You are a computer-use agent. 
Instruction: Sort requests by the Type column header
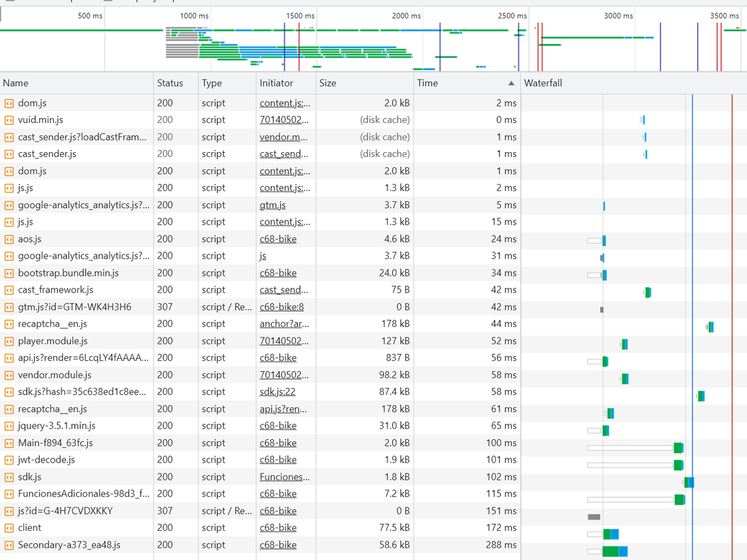[228, 83]
